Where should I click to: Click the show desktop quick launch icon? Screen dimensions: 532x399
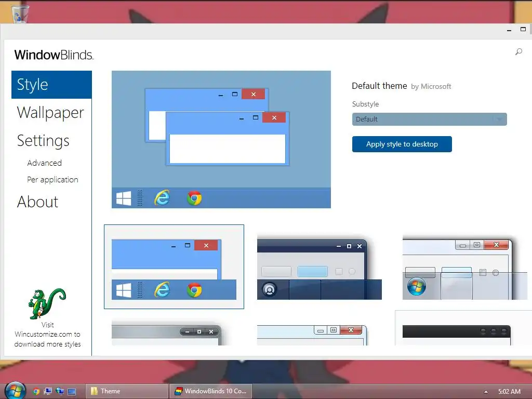72,391
